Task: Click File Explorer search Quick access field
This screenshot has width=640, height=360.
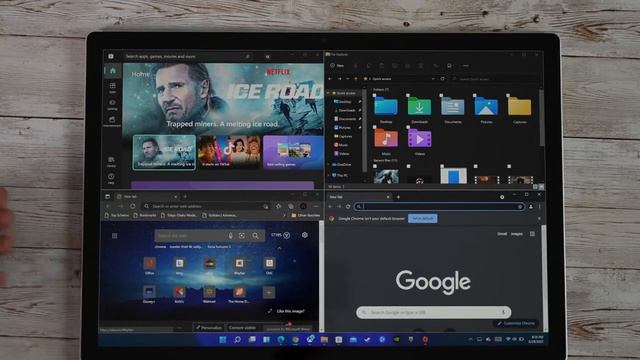Action: (x=496, y=79)
